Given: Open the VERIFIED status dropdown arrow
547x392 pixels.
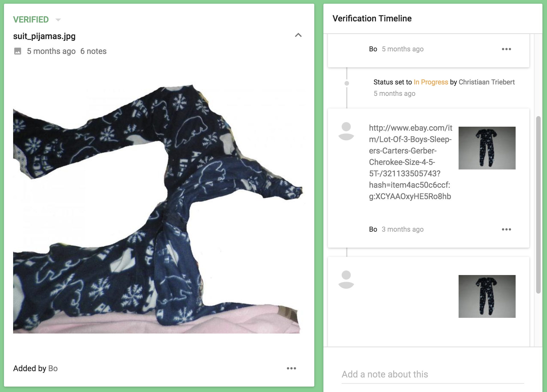Looking at the screenshot, I should coord(58,20).
